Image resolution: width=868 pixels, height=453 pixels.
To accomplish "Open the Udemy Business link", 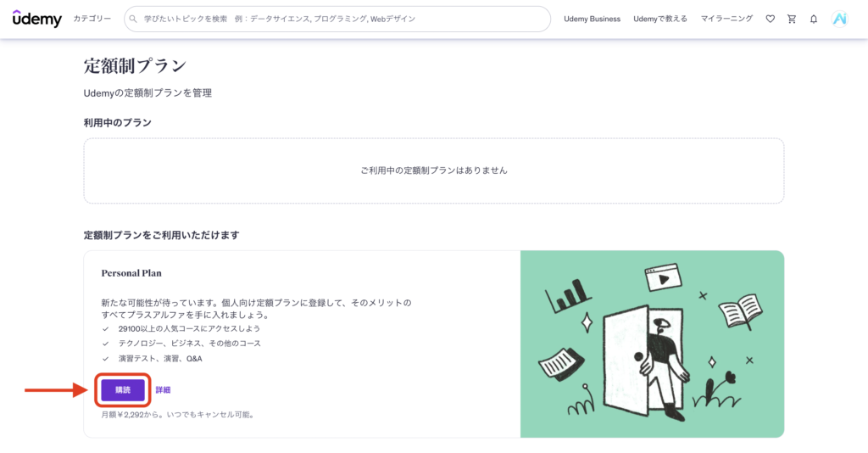I will (x=592, y=19).
